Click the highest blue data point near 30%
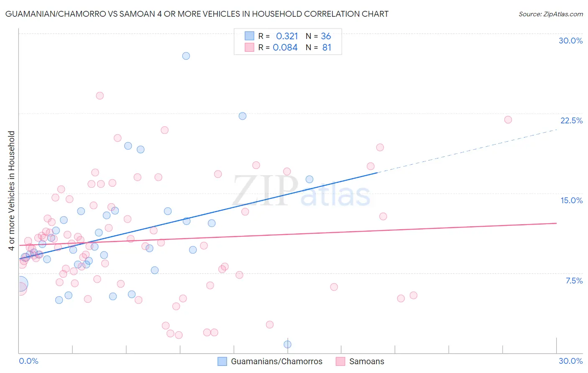Viewport: 588px width, 373px height. 186,56
